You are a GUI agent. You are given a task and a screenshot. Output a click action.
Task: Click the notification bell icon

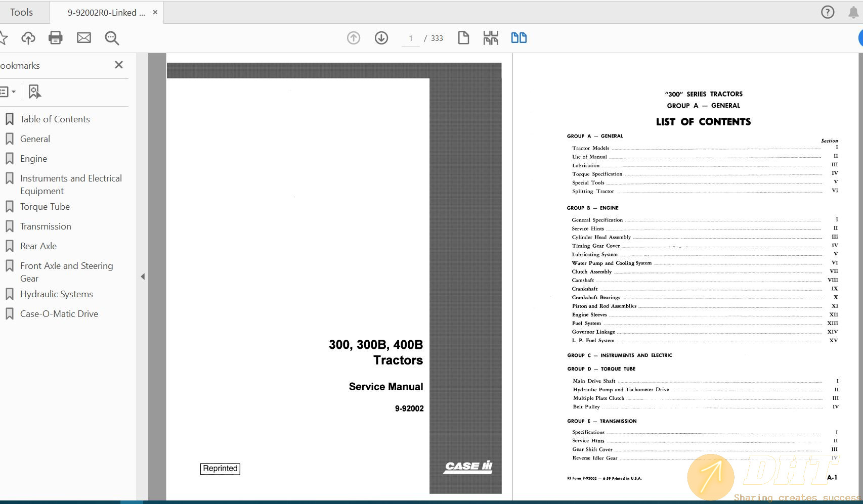[x=854, y=12]
